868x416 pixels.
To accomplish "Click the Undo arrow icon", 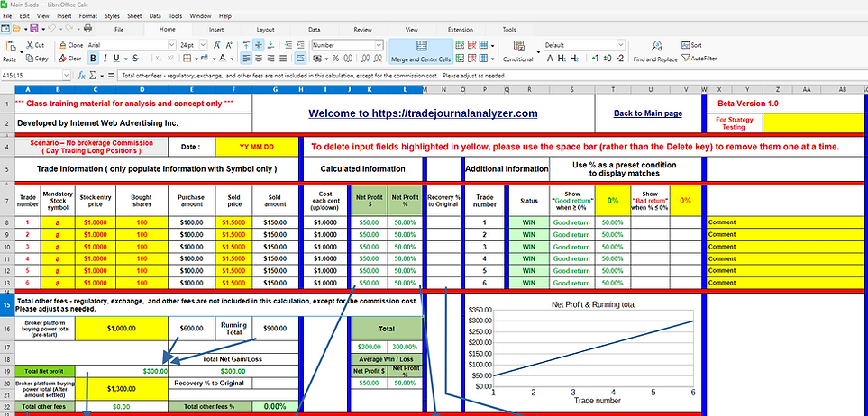I will [x=51, y=29].
